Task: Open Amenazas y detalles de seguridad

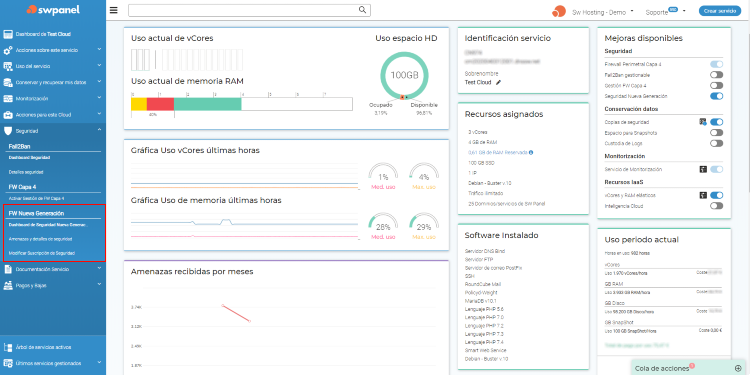Action: pyautogui.click(x=41, y=239)
